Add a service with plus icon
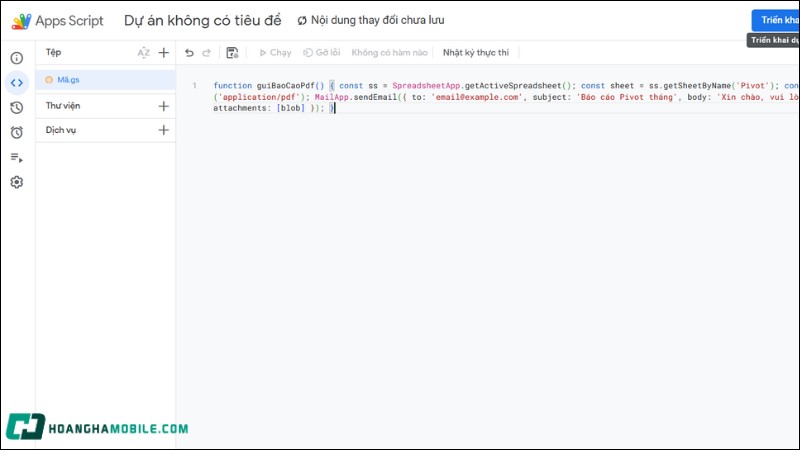Viewport: 800px width, 450px height. (164, 130)
